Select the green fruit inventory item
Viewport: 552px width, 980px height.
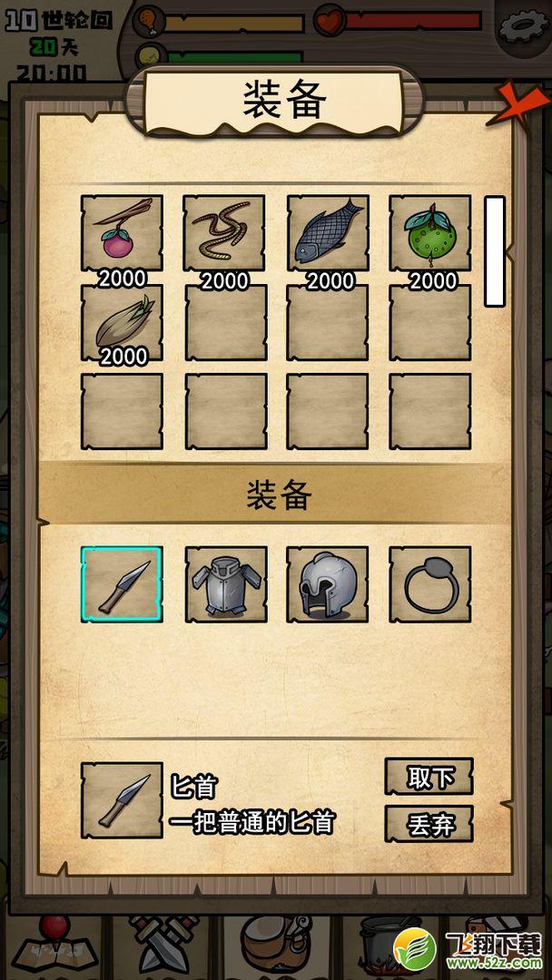430,233
